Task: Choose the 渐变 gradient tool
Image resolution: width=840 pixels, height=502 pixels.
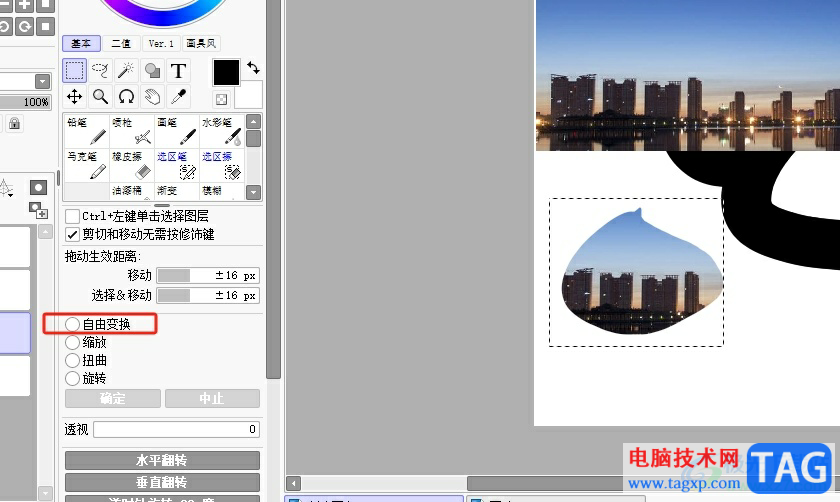Action: point(177,191)
